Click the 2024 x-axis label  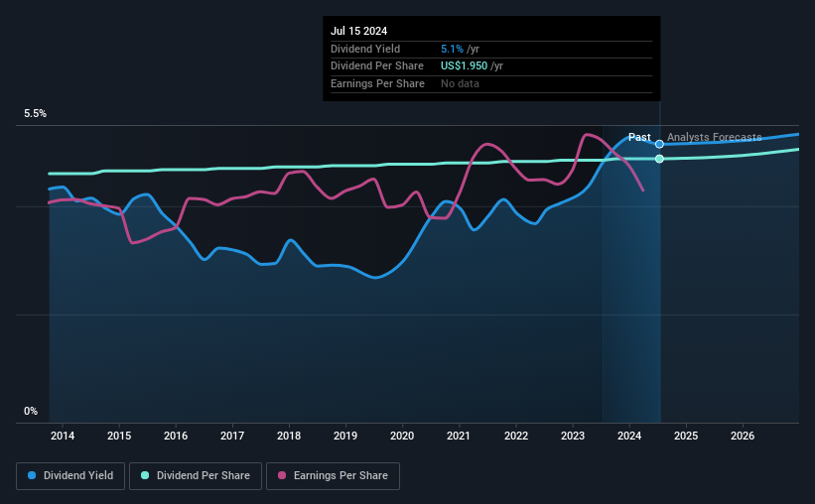(629, 436)
